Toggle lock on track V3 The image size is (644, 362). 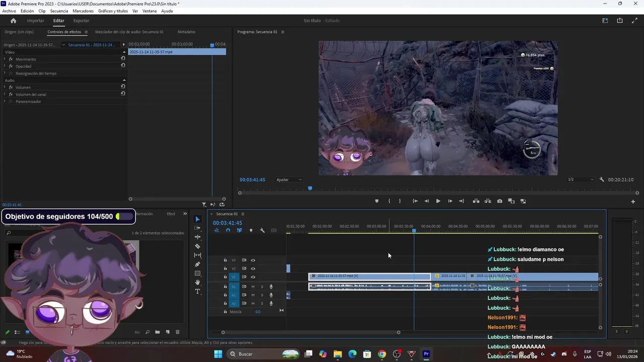[x=225, y=260]
